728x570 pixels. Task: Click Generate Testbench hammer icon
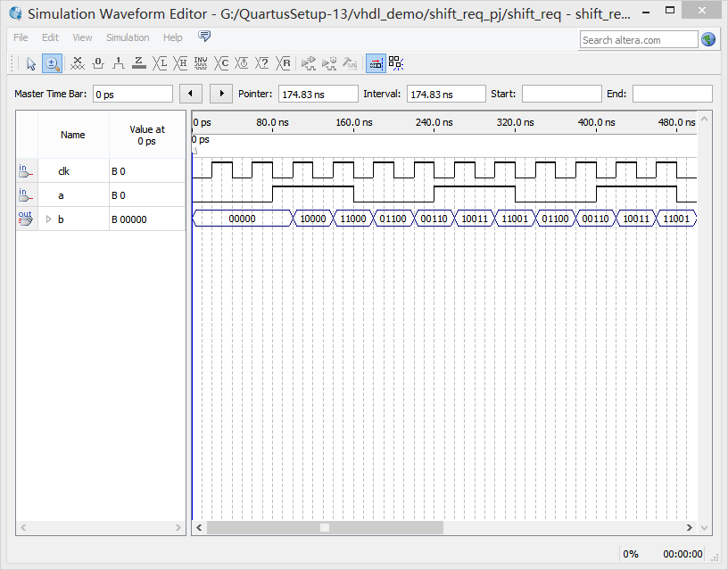coord(350,63)
